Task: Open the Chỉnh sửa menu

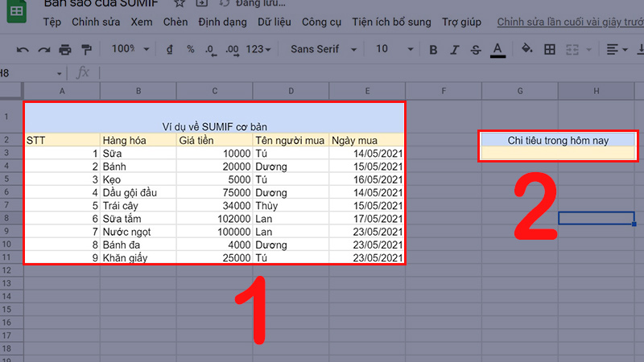Action: tap(96, 22)
